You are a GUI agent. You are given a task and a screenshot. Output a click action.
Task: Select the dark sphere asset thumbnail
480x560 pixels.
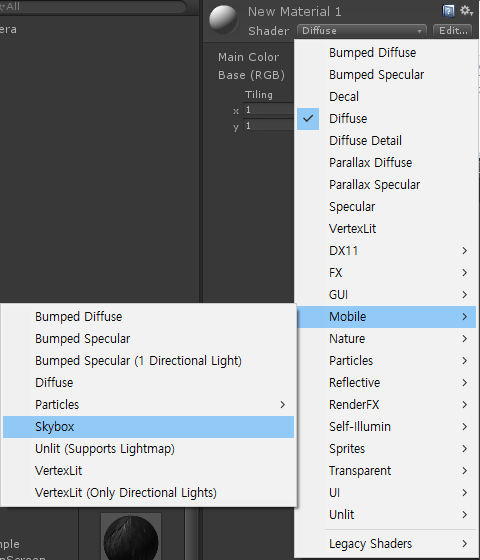point(131,537)
